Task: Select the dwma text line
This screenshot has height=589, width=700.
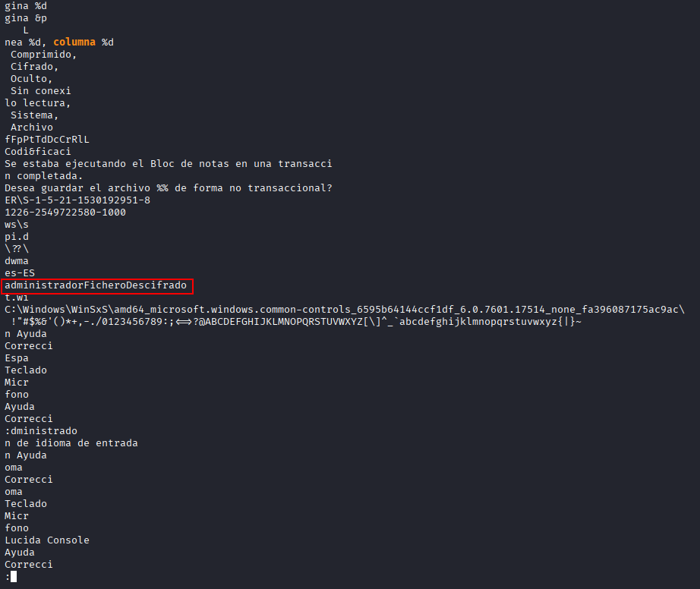Action: pyautogui.click(x=17, y=261)
